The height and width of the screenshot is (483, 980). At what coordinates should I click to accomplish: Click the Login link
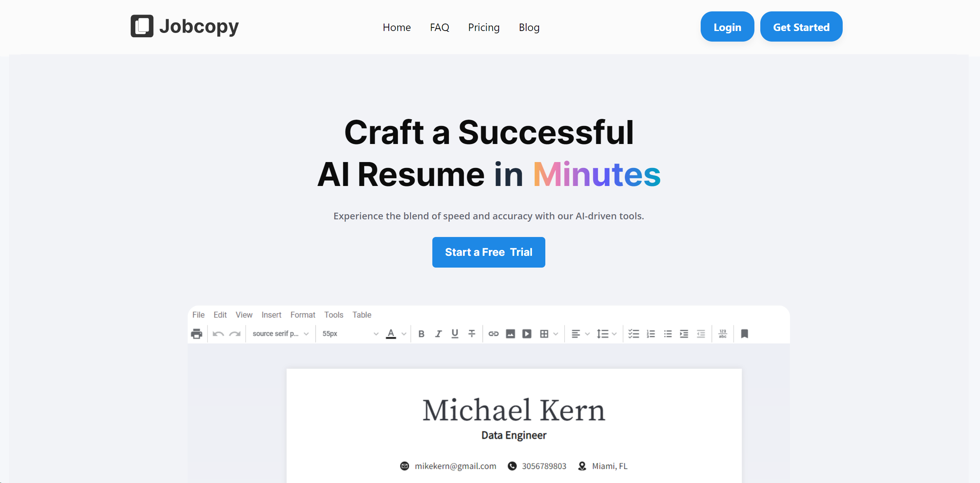pyautogui.click(x=727, y=27)
